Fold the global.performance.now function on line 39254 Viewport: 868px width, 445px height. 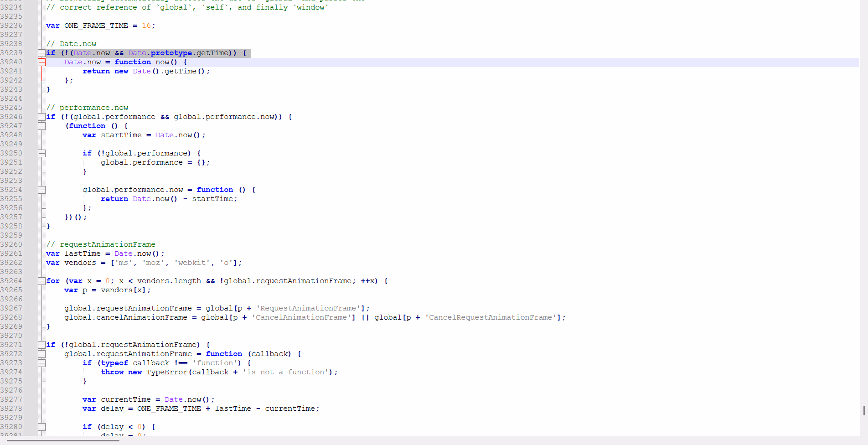[41, 190]
